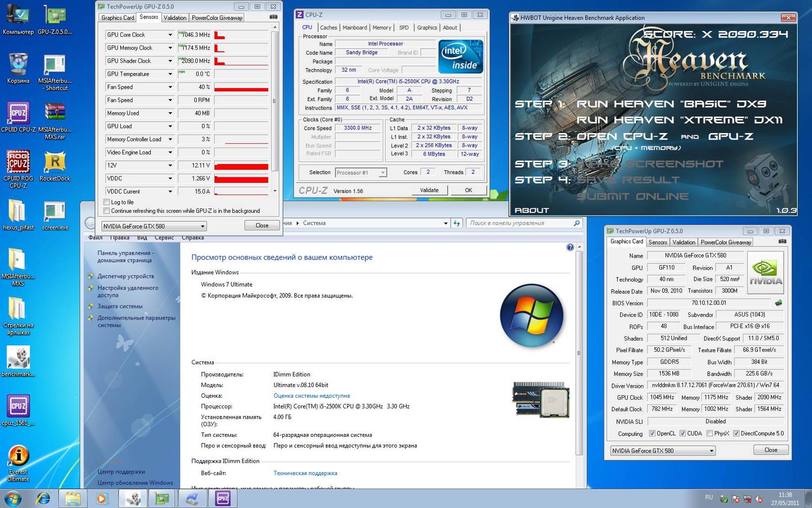The width and height of the screenshot is (812, 508).
Task: Switch to CPU-Z purple taskbar icon
Action: point(223,498)
